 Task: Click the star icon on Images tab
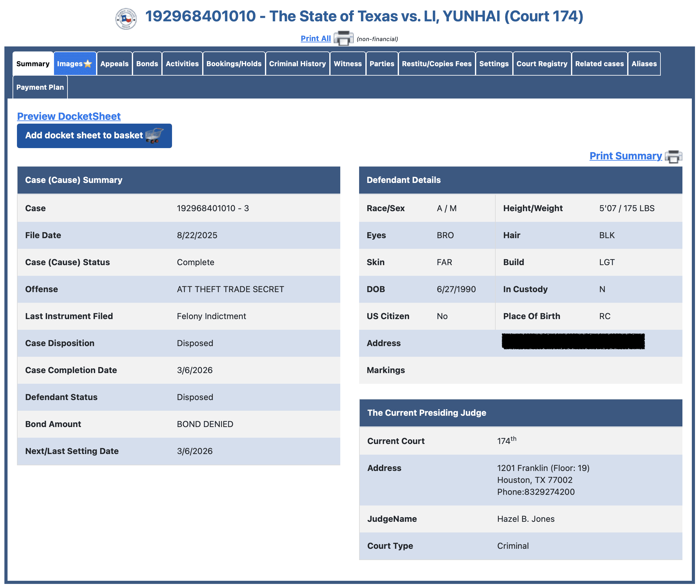[88, 64]
